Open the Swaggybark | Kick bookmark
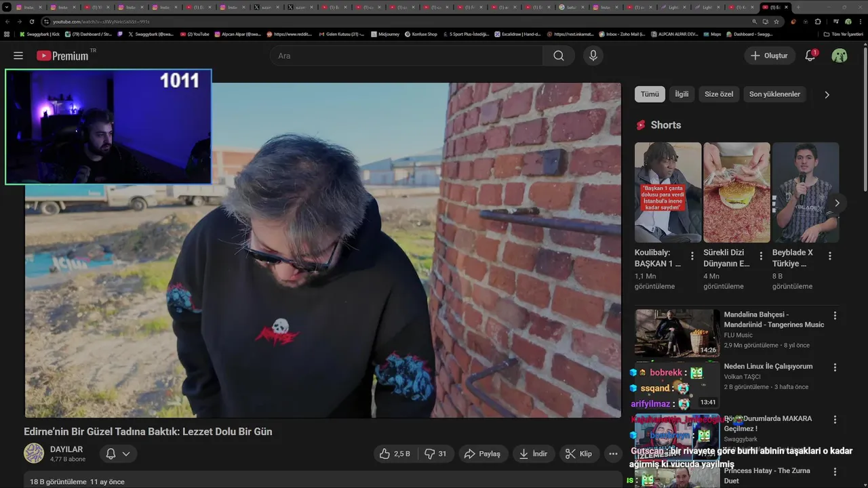The width and height of the screenshot is (868, 488). pos(40,34)
